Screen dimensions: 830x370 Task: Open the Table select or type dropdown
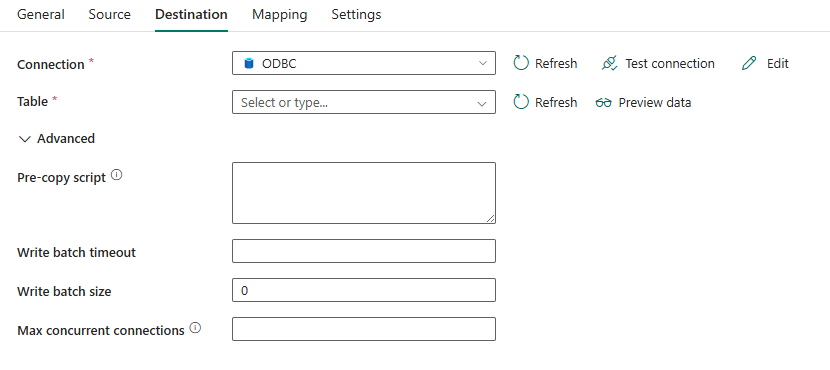364,102
